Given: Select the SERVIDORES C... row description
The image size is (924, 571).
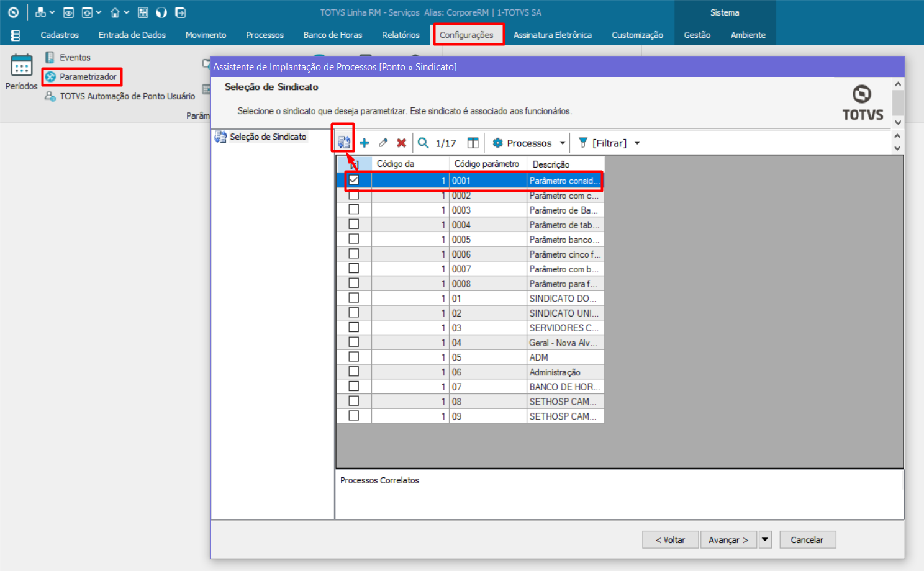Looking at the screenshot, I should click(x=565, y=328).
